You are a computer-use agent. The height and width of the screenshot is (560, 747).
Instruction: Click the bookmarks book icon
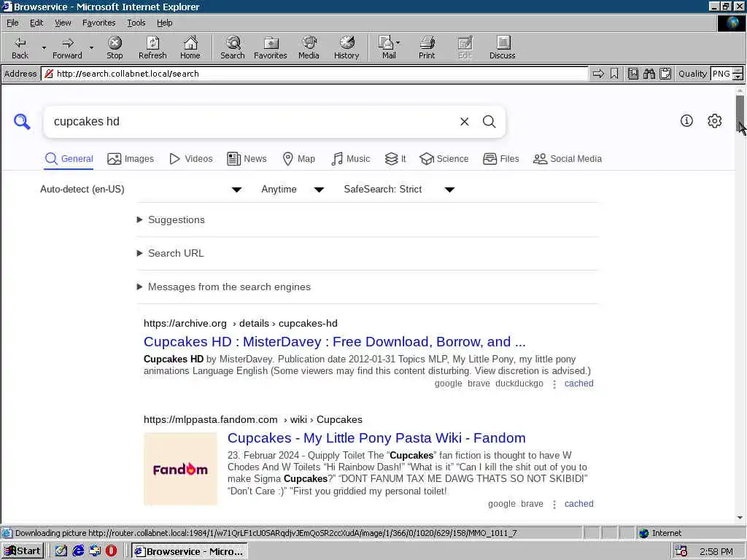pyautogui.click(x=633, y=74)
